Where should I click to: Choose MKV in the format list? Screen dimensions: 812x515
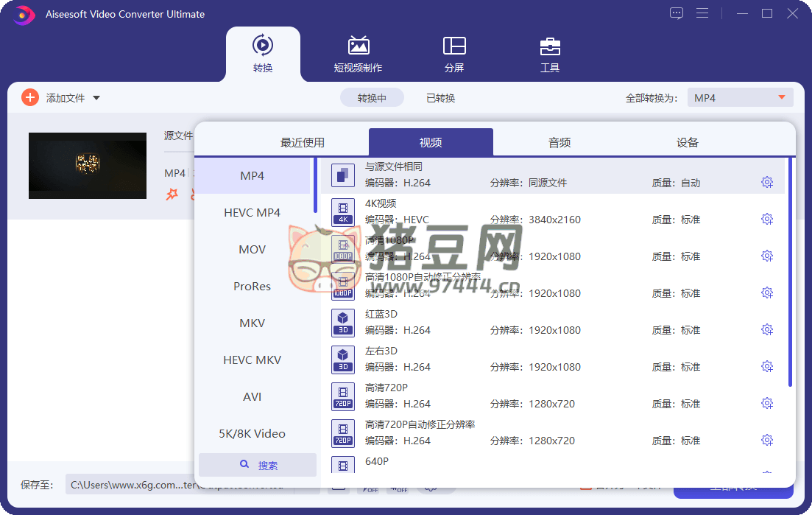(x=252, y=323)
